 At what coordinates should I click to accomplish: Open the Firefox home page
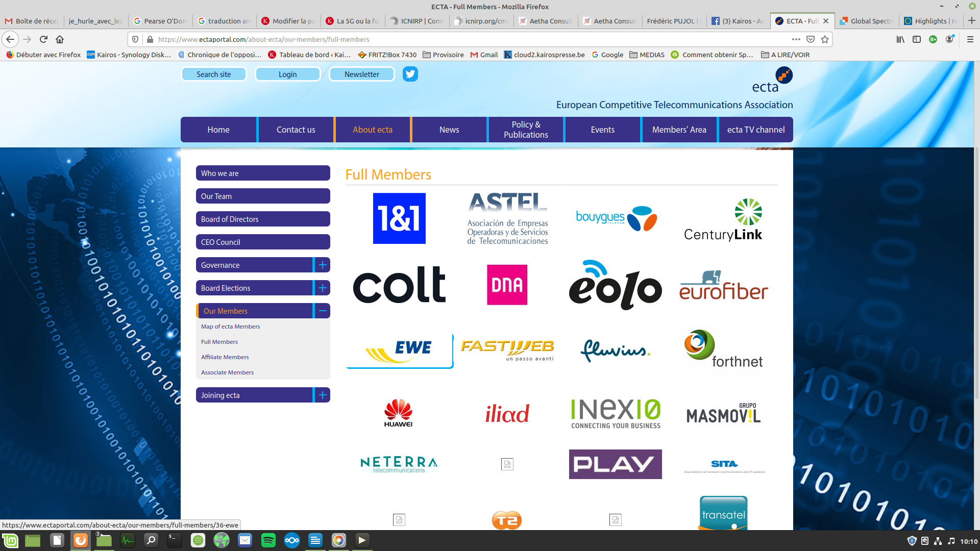pos(60,39)
